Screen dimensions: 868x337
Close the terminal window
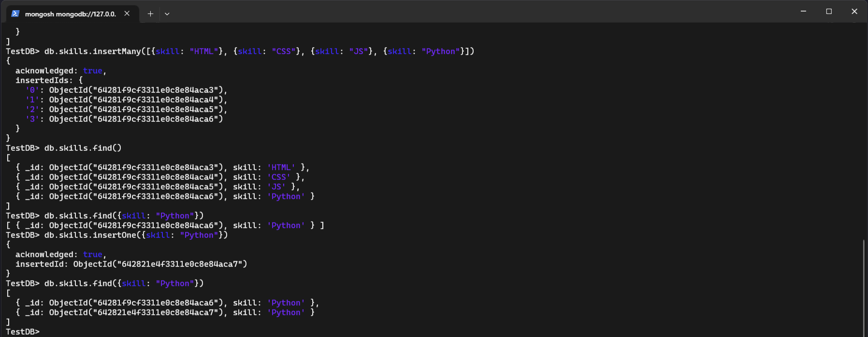pyautogui.click(x=854, y=11)
